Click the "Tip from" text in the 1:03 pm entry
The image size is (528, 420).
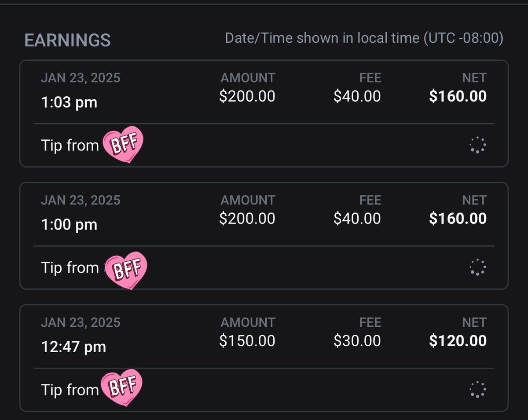(70, 145)
